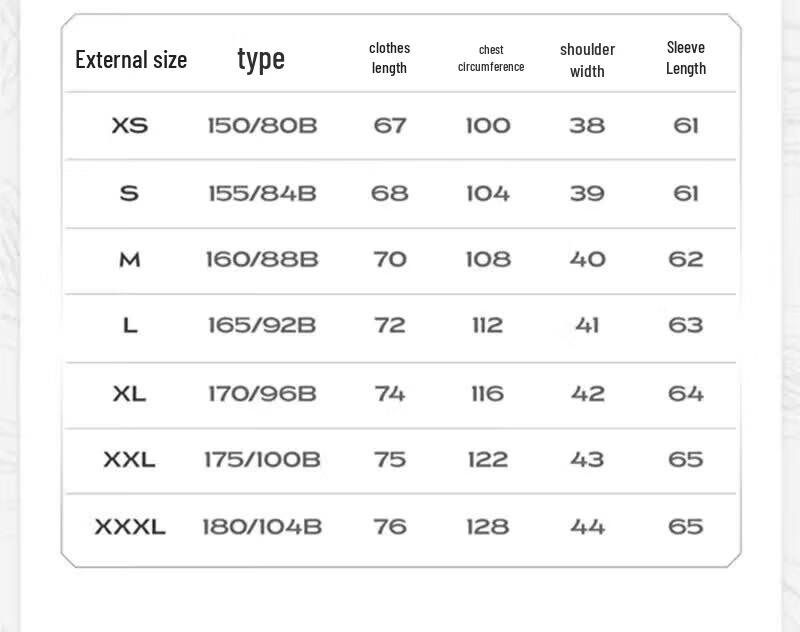Click the S size label
The height and width of the screenshot is (632, 800).
pyautogui.click(x=129, y=193)
